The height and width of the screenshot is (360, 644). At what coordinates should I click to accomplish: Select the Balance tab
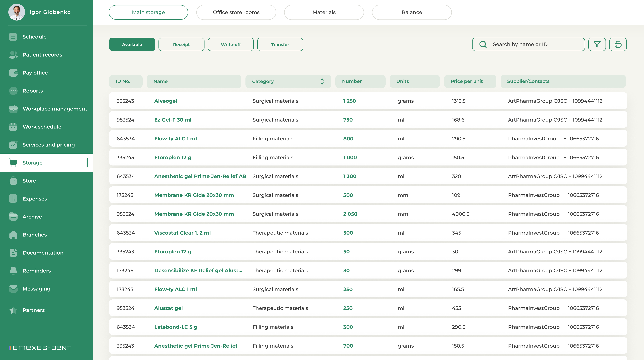click(411, 12)
